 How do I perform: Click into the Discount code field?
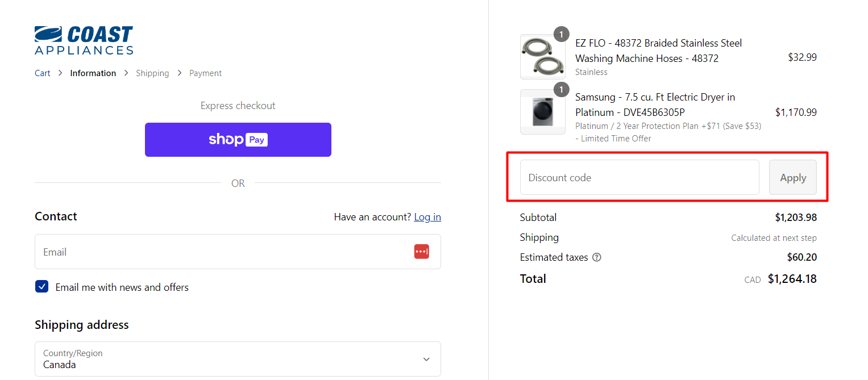pos(639,178)
